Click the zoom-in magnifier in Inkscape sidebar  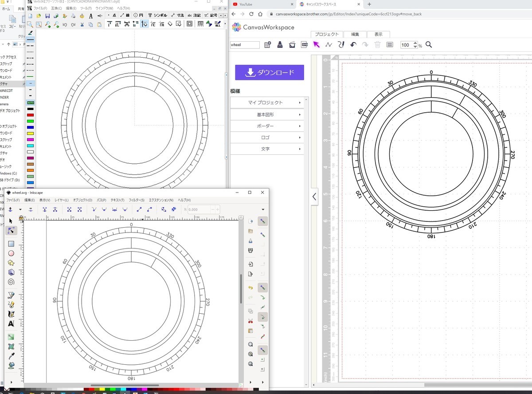[250, 344]
